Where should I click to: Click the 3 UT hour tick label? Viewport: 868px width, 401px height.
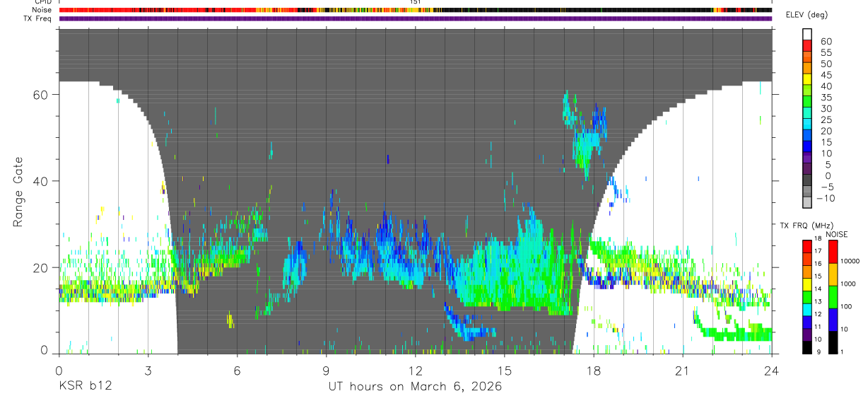[148, 370]
